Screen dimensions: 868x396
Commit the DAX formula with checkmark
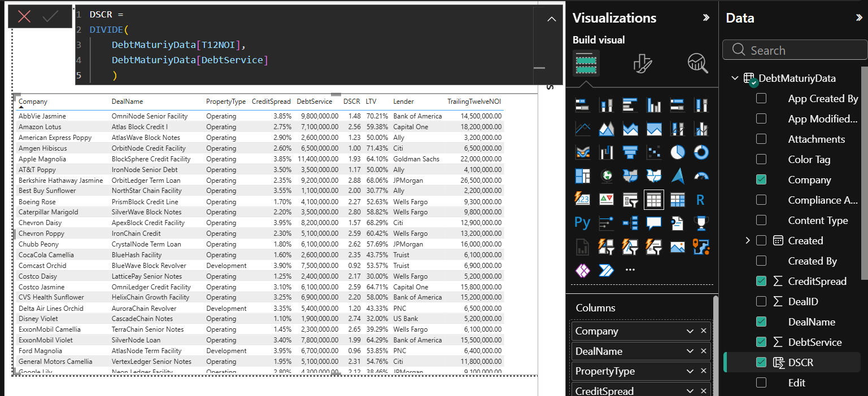51,16
